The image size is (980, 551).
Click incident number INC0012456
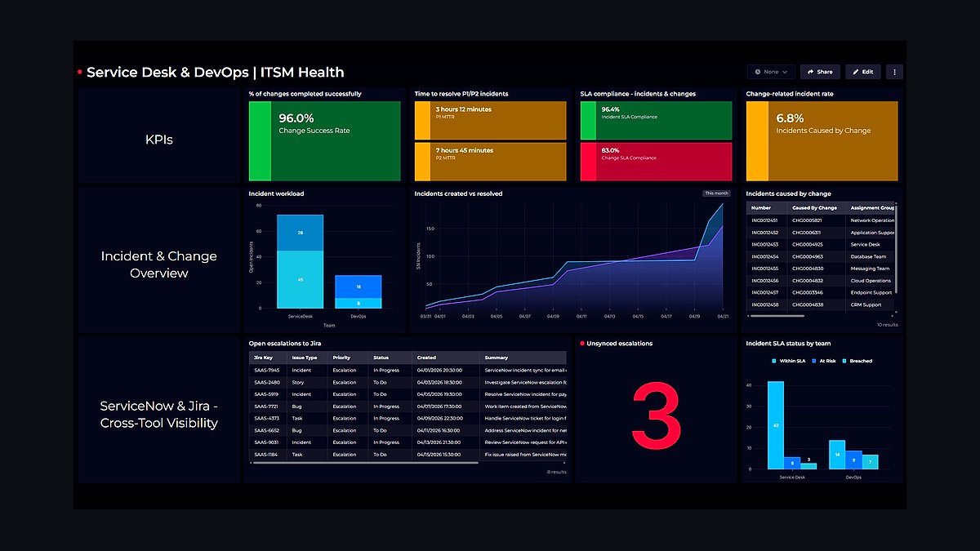pos(765,280)
